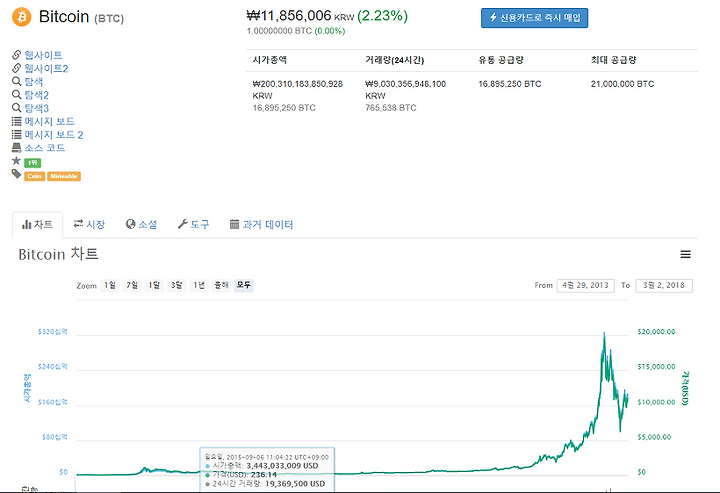The image size is (720, 493).
Task: Click the 신용카드로 즉시 매입 button
Action: pyautogui.click(x=534, y=18)
